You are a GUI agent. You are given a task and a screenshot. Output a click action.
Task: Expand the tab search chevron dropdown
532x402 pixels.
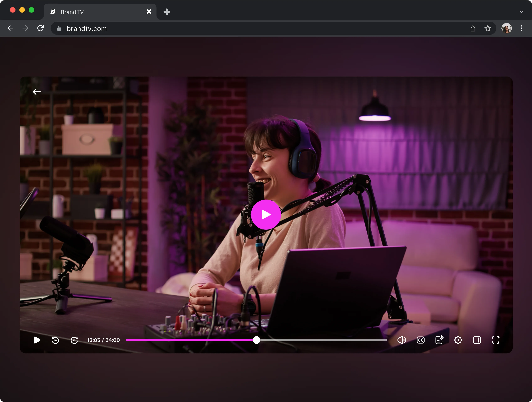[521, 12]
